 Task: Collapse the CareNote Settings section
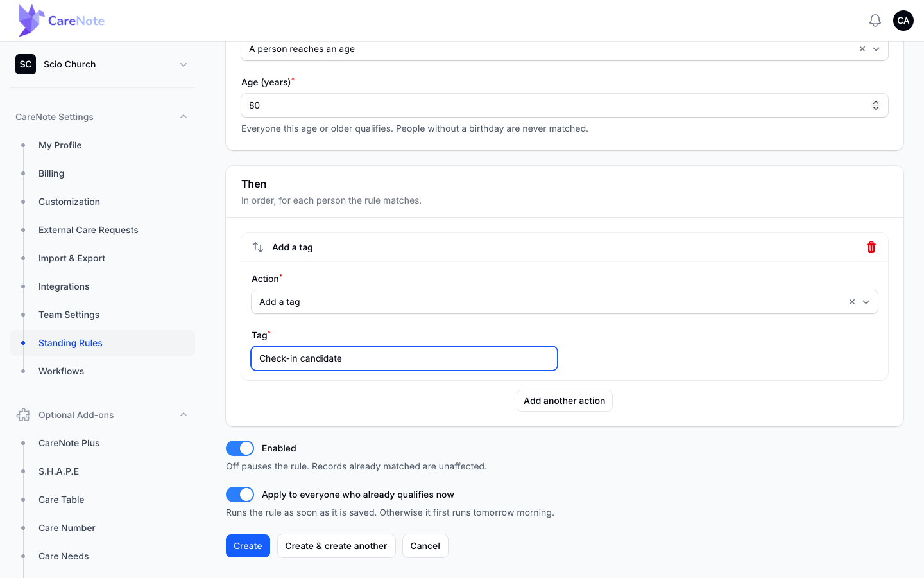[184, 117]
